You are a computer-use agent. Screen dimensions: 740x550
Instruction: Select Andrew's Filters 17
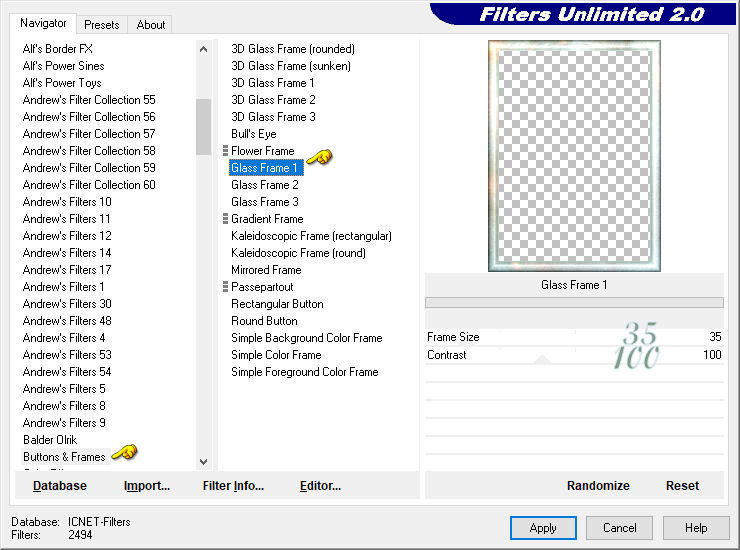(67, 270)
